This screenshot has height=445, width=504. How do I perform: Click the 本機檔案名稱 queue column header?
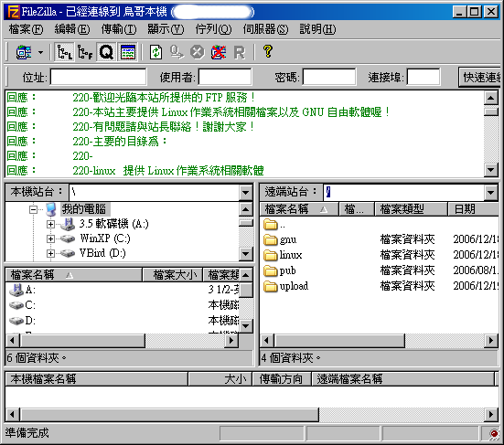96,379
